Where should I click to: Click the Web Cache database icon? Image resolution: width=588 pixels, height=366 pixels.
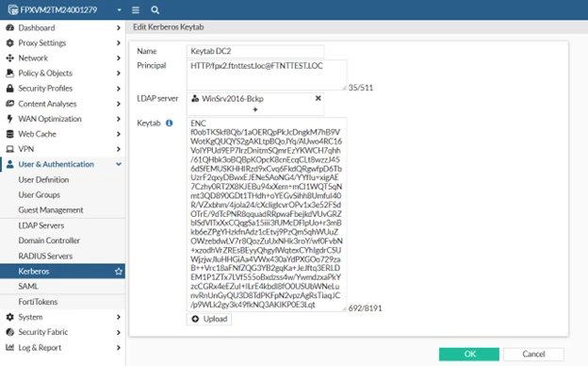coord(10,134)
